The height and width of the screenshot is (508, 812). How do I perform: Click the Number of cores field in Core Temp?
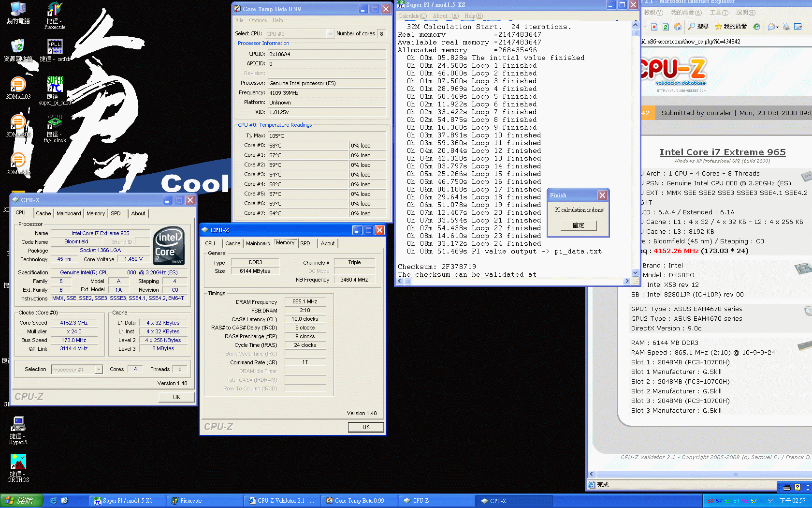pos(382,33)
